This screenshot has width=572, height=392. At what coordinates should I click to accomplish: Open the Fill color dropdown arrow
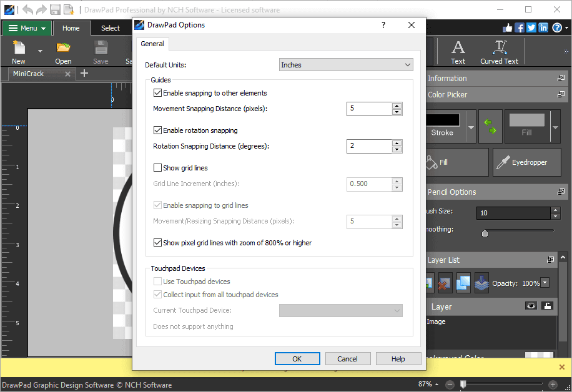[555, 127]
